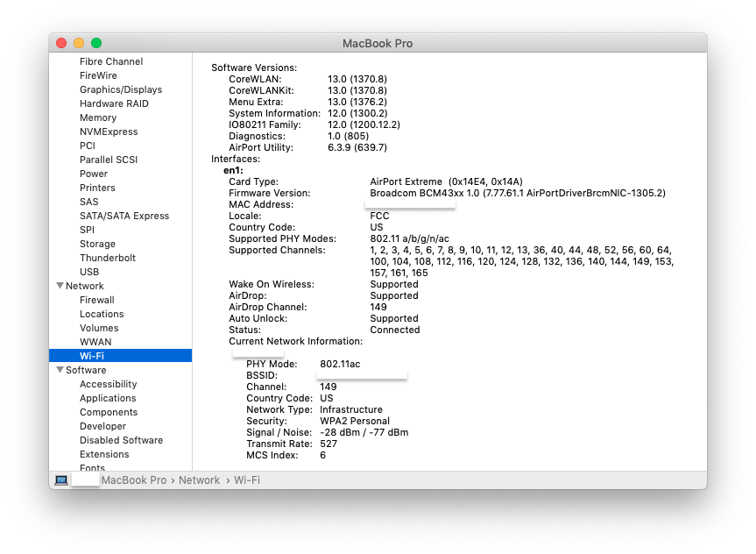Viewport: 756px width, 554px height.
Task: Select SPI in sidebar
Action: [88, 230]
